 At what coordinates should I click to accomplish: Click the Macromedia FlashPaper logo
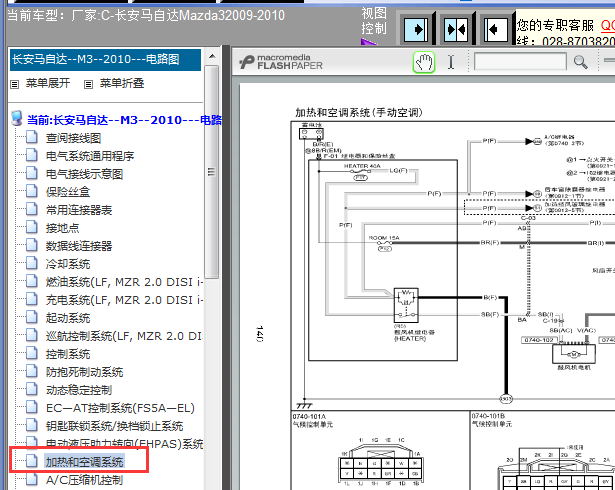[281, 62]
